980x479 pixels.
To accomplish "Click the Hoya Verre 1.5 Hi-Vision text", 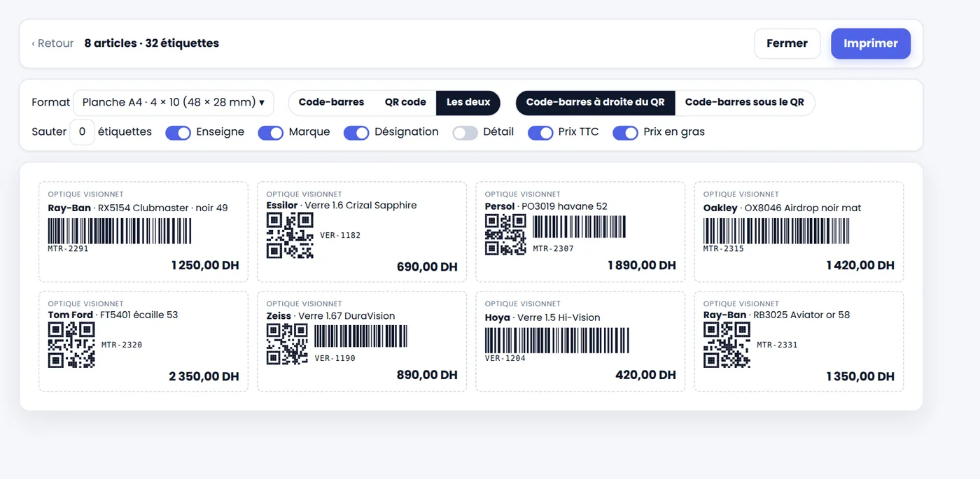I will point(542,317).
